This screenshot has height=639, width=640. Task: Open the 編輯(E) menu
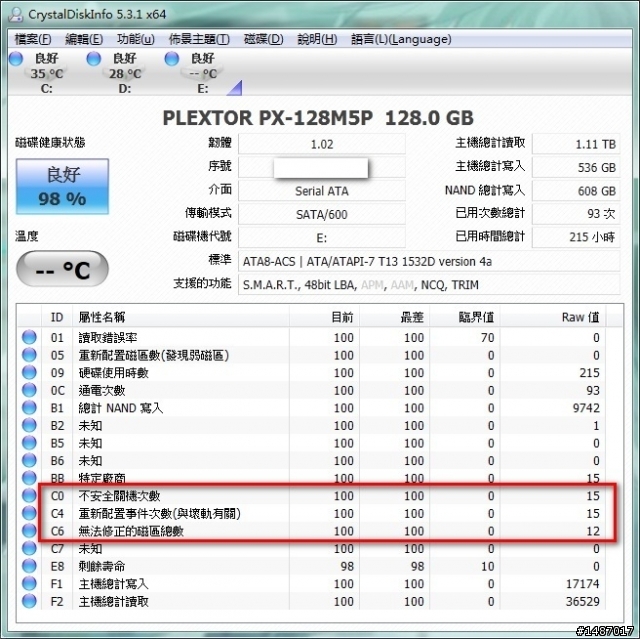point(84,39)
